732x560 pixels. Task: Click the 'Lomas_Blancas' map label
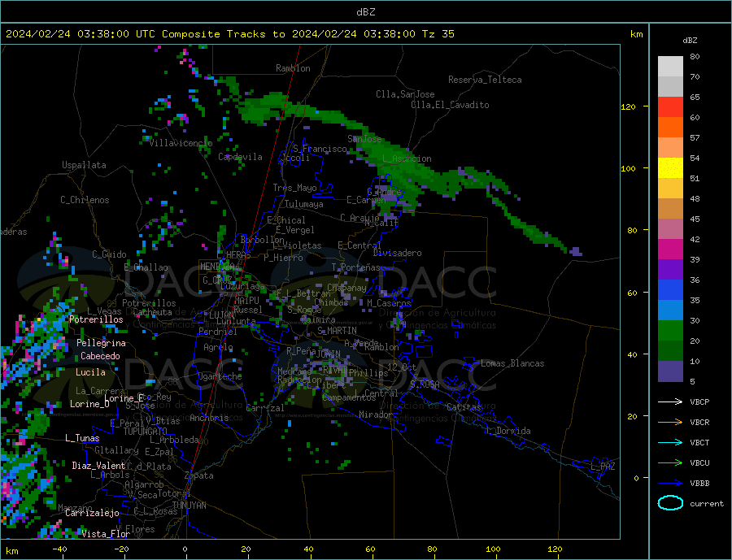(x=512, y=363)
